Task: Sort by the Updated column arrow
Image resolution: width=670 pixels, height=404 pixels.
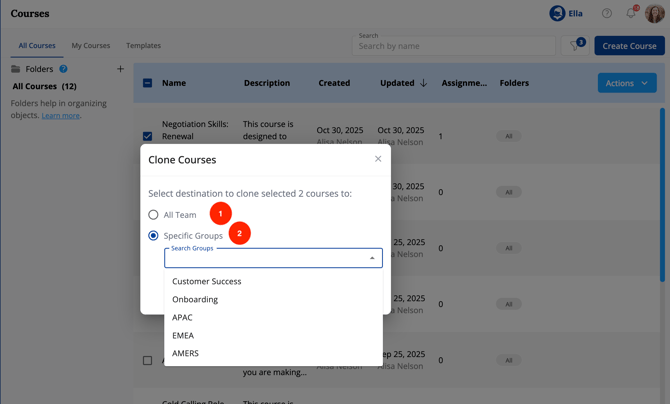Action: pyautogui.click(x=423, y=83)
